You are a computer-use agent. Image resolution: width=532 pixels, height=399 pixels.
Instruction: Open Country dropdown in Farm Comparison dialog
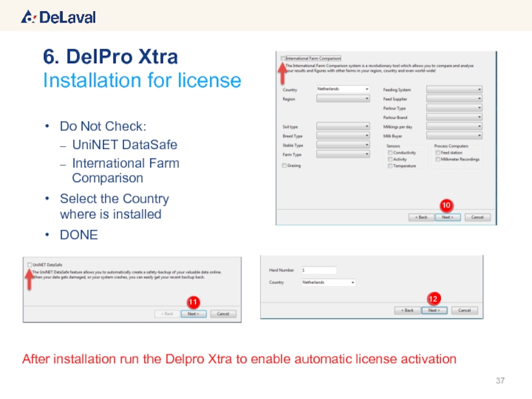click(x=343, y=89)
